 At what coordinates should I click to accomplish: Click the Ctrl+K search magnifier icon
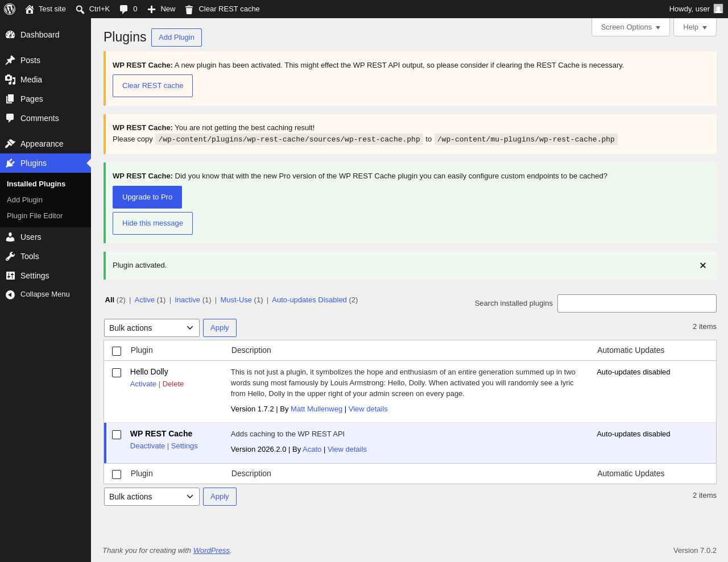80,9
